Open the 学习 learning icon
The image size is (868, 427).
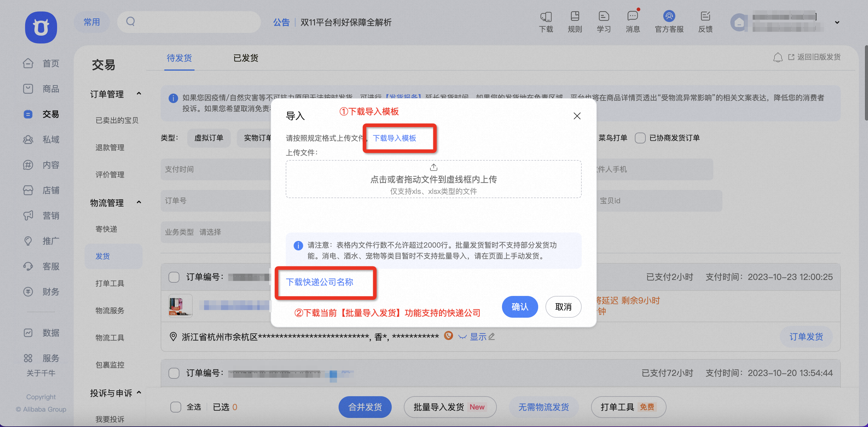[x=603, y=17]
